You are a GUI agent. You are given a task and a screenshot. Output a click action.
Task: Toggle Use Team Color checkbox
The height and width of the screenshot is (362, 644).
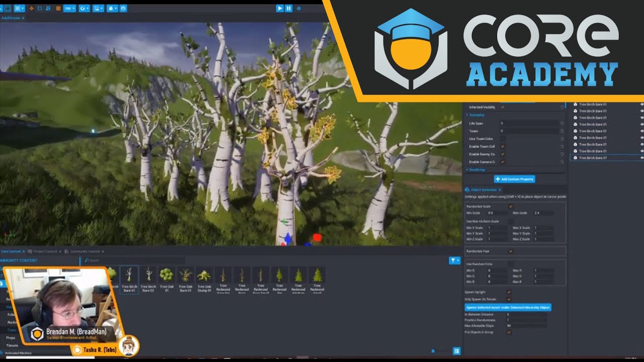pyautogui.click(x=503, y=139)
